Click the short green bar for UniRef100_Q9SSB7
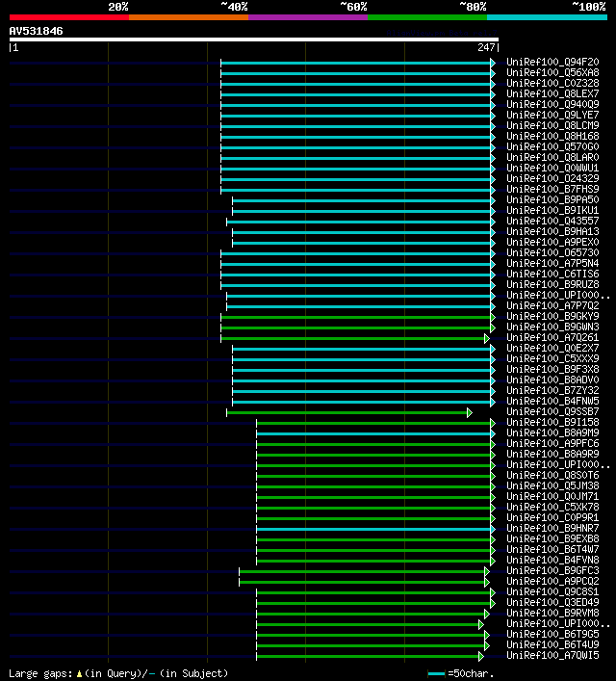616x681 pixels. tap(347, 412)
